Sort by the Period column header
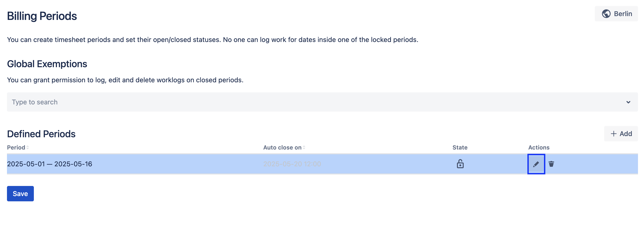644x227 pixels. click(16, 148)
